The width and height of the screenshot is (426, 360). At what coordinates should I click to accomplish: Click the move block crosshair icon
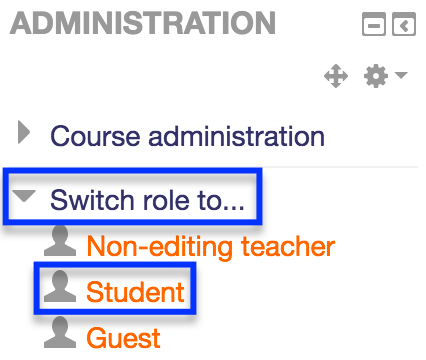pyautogui.click(x=336, y=76)
